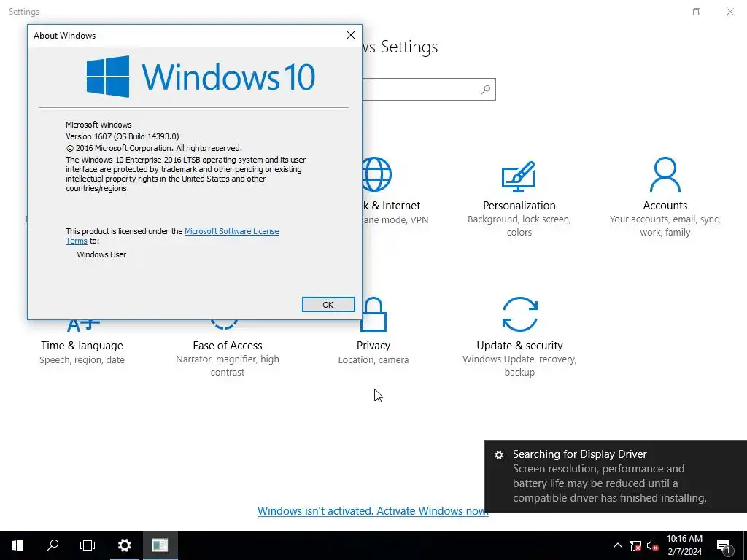This screenshot has width=747, height=560.
Task: Switch to Settings app on taskbar
Action: pos(124,545)
